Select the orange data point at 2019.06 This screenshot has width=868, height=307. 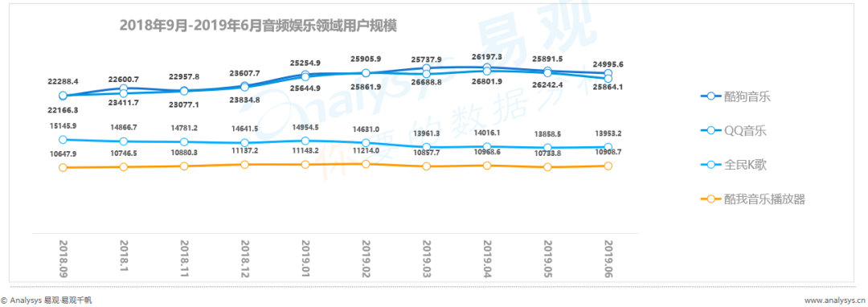pyautogui.click(x=608, y=166)
